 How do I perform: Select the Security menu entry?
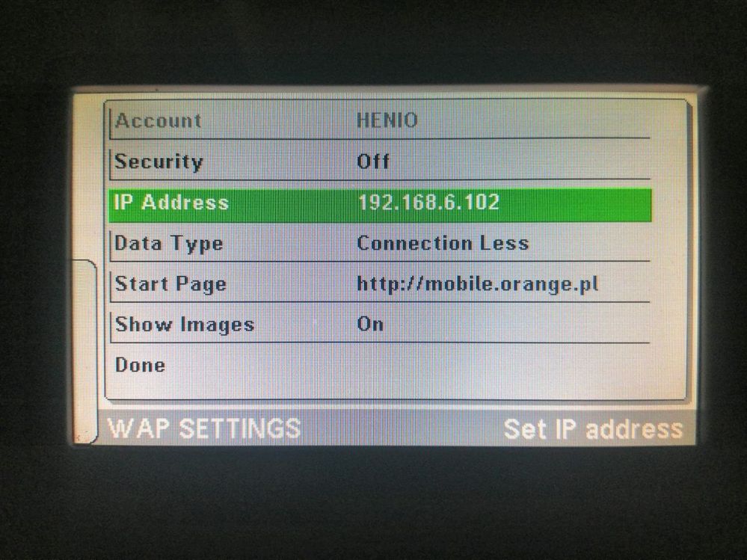tap(159, 162)
